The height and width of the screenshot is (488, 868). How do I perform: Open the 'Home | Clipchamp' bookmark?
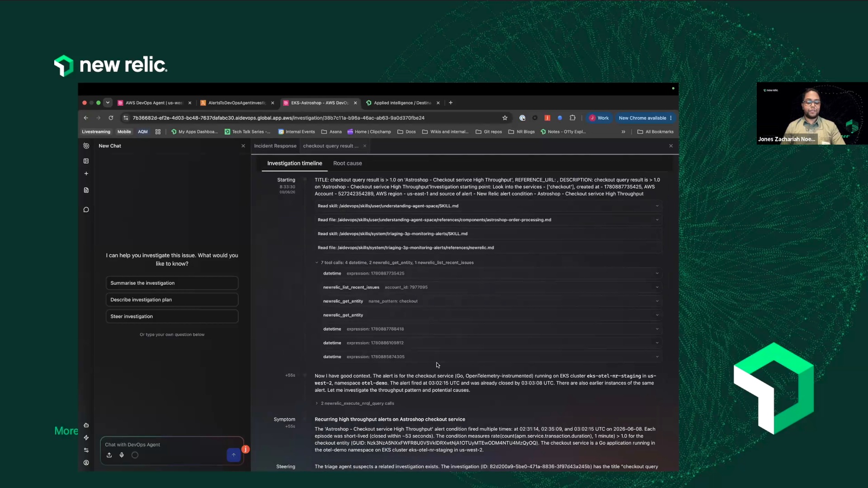(369, 132)
